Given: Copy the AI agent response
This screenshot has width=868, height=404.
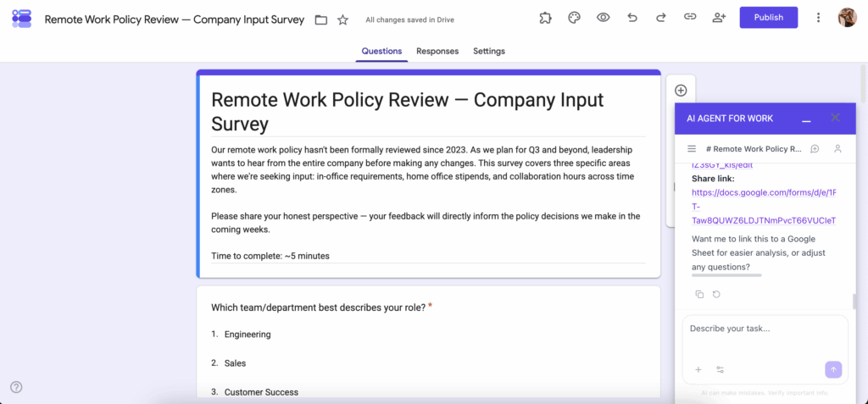Looking at the screenshot, I should pos(699,295).
